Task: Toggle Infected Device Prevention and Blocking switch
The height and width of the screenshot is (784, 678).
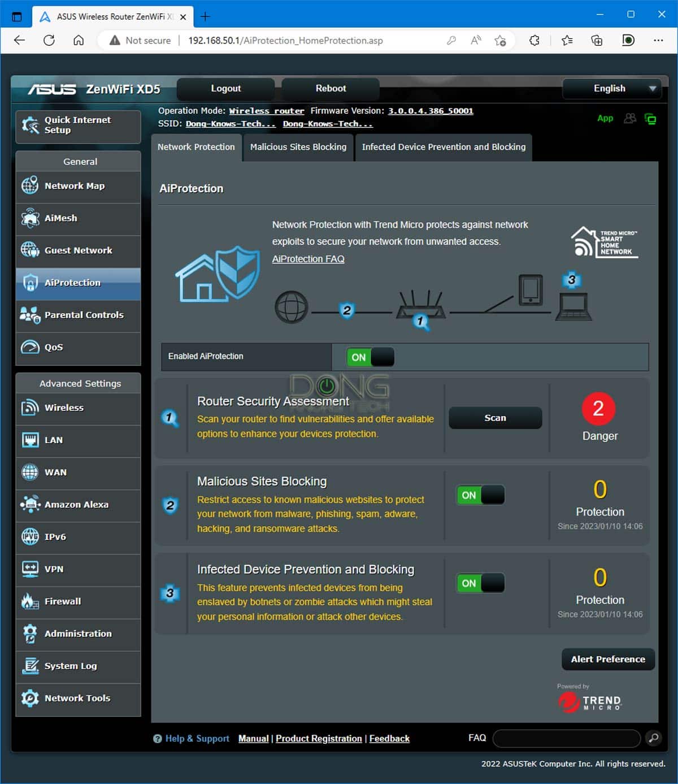Action: 481,583
